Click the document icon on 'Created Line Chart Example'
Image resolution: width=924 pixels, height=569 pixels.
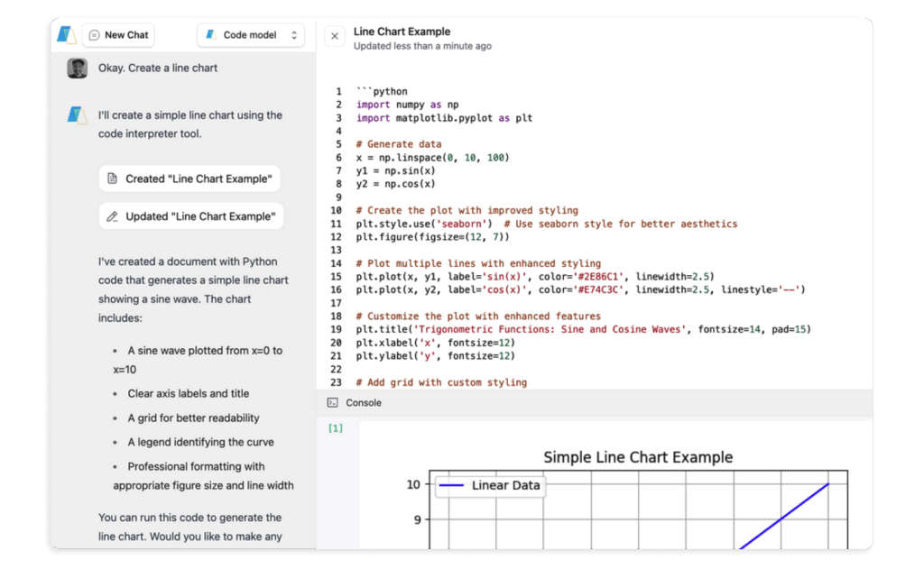(112, 179)
